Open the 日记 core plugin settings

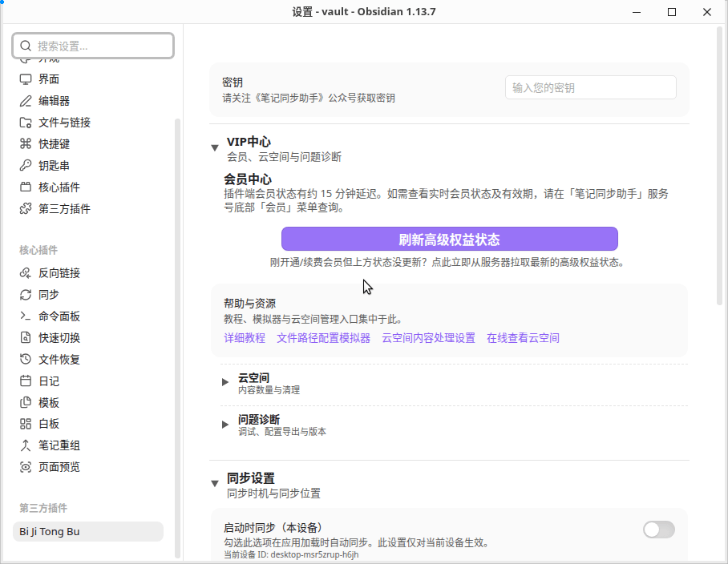[88, 381]
